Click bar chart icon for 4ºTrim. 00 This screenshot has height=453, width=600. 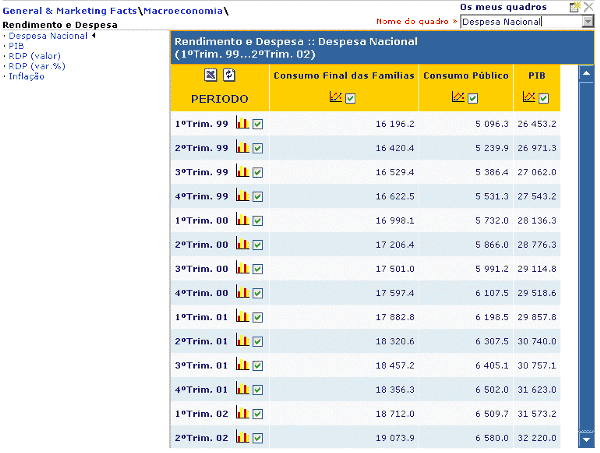[x=242, y=293]
